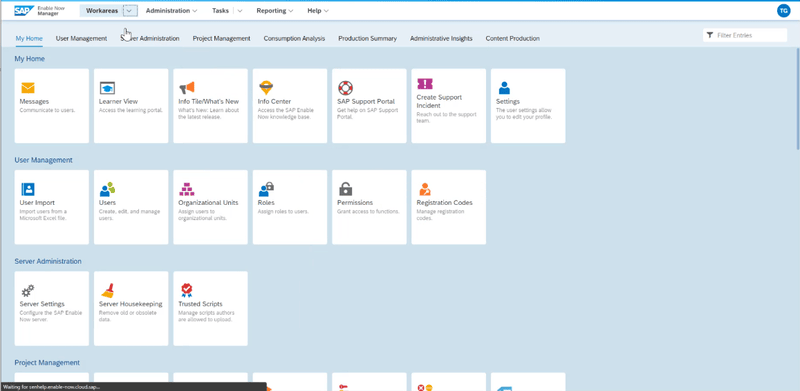800x391 pixels.
Task: Click the Organizational Units blocks icon
Action: point(187,189)
